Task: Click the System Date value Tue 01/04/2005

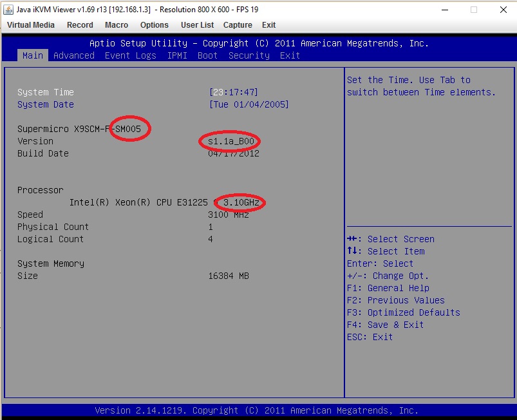Action: tap(249, 104)
